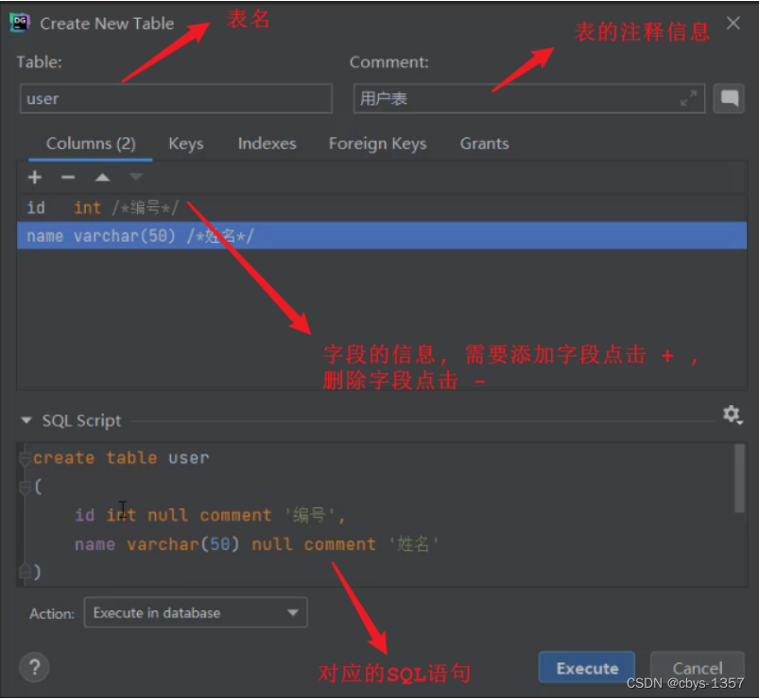Click the 'id int null comment' line
This screenshot has width=759, height=700.
(210, 515)
